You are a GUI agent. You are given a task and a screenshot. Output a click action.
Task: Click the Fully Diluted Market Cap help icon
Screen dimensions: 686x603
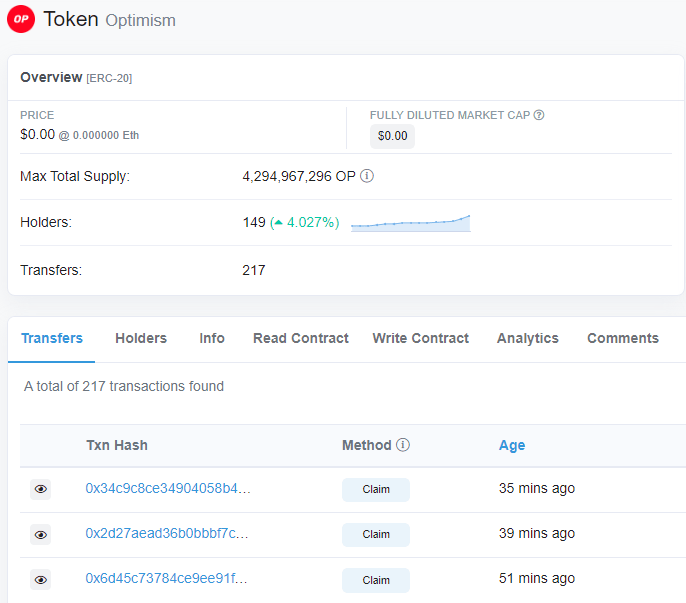pyautogui.click(x=539, y=115)
